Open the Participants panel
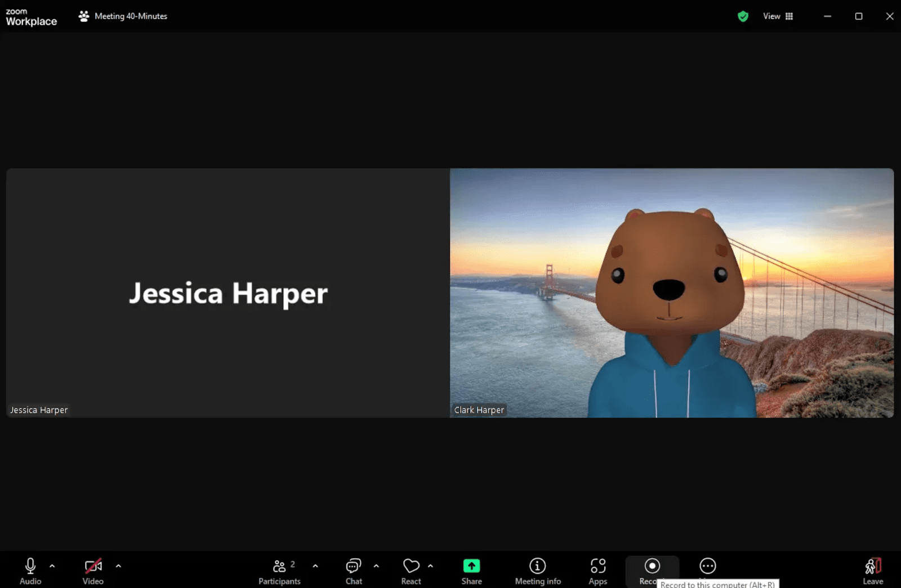Image resolution: width=901 pixels, height=588 pixels. [279, 571]
